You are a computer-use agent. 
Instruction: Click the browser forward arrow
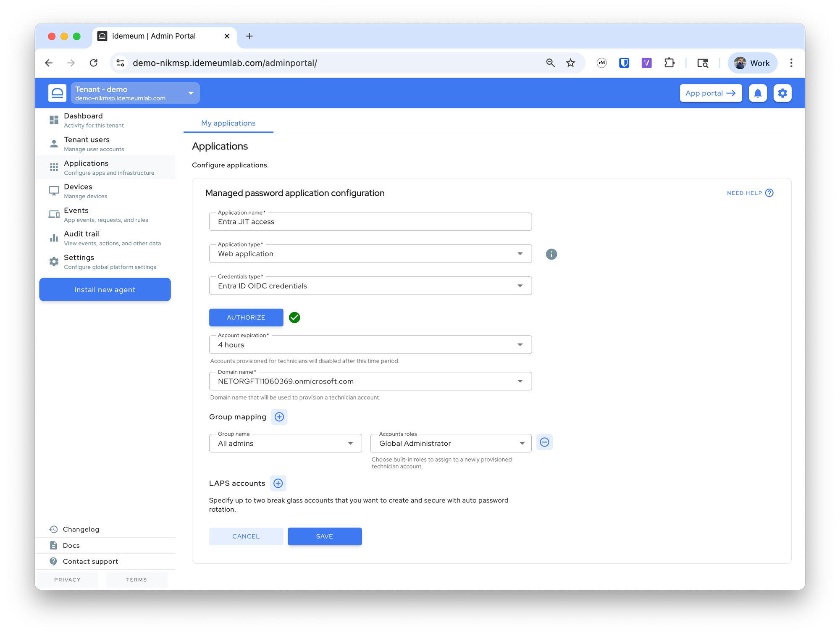pyautogui.click(x=71, y=63)
